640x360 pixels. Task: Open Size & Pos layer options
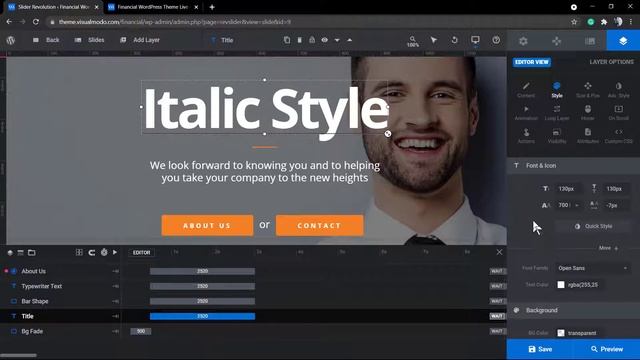tap(588, 90)
